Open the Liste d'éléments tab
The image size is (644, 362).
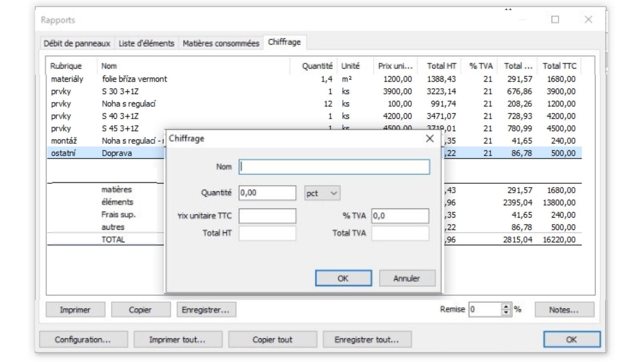point(146,43)
